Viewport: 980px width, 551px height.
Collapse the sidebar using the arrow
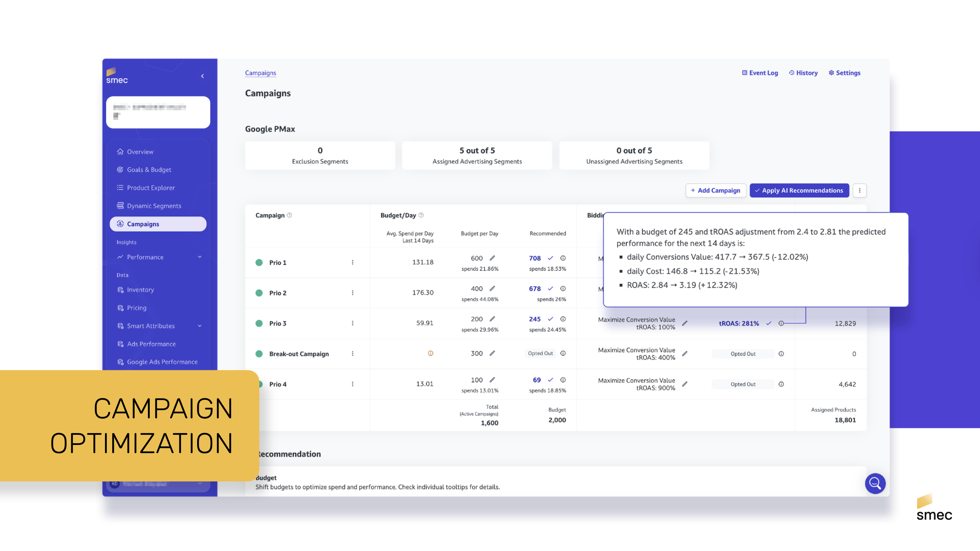(203, 76)
